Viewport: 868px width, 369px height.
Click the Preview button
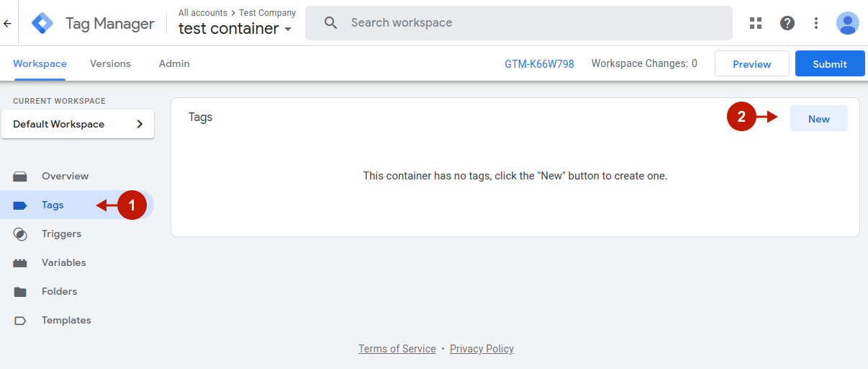tap(752, 63)
